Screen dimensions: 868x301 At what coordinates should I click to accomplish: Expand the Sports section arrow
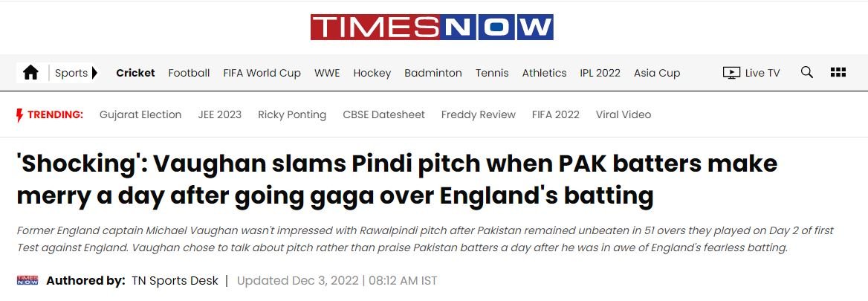pyautogui.click(x=95, y=73)
